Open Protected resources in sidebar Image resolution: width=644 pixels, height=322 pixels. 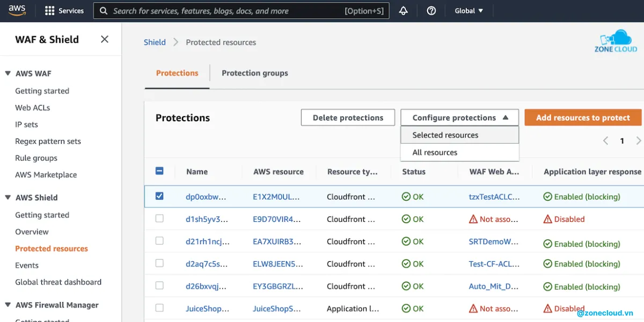click(52, 248)
